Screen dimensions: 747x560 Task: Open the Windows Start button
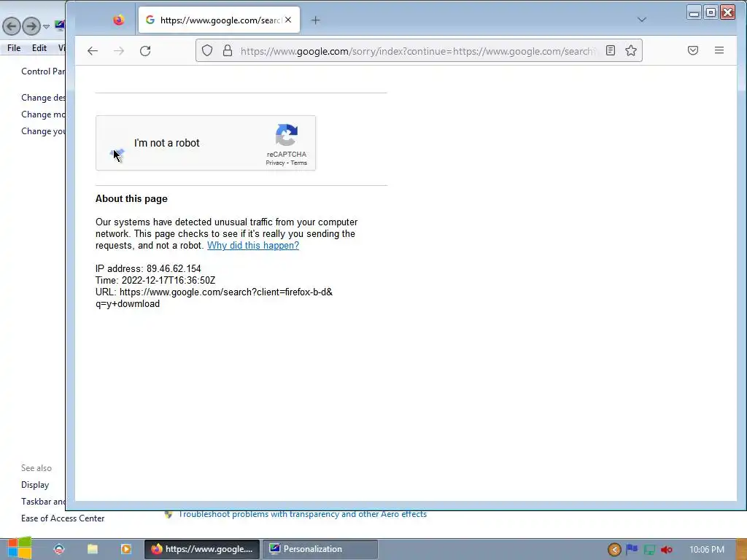click(19, 548)
